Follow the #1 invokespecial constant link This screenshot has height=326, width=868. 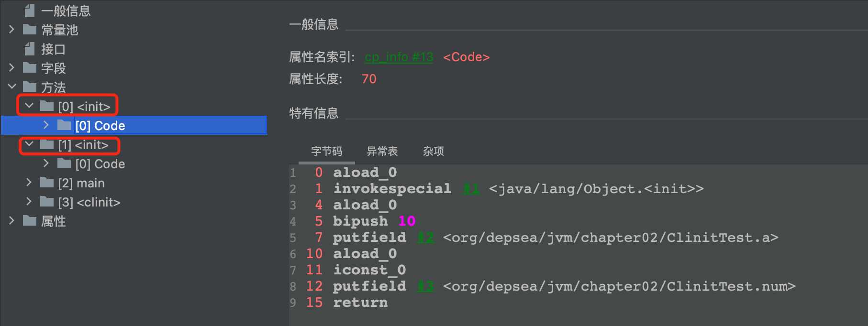tap(471, 189)
